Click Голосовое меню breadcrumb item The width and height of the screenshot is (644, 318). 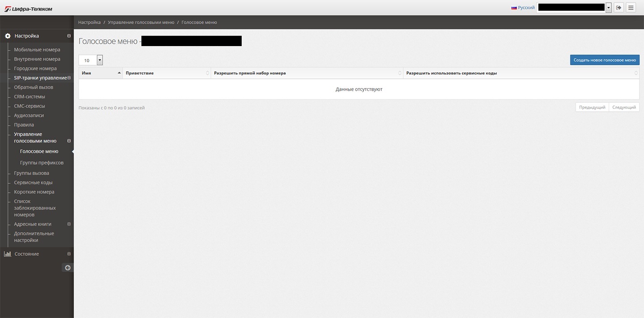(x=199, y=22)
